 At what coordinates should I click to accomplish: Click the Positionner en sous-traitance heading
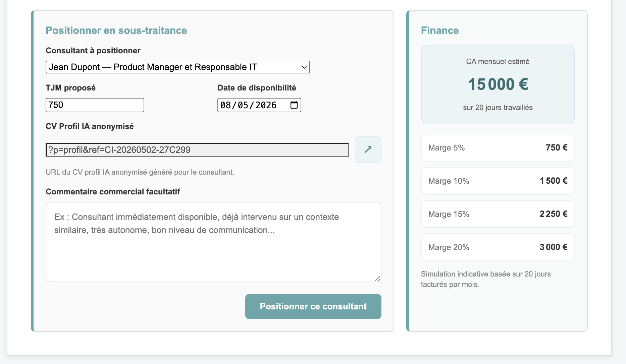(116, 31)
